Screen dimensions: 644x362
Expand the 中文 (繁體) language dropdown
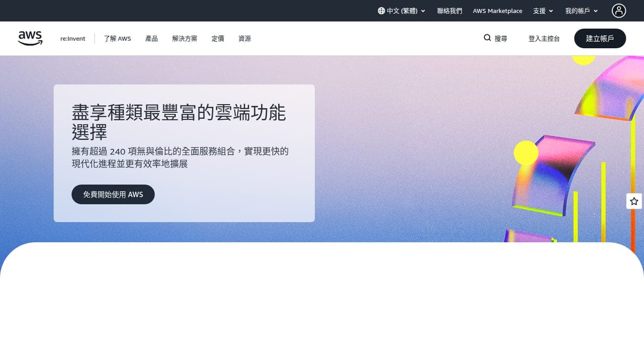point(401,11)
